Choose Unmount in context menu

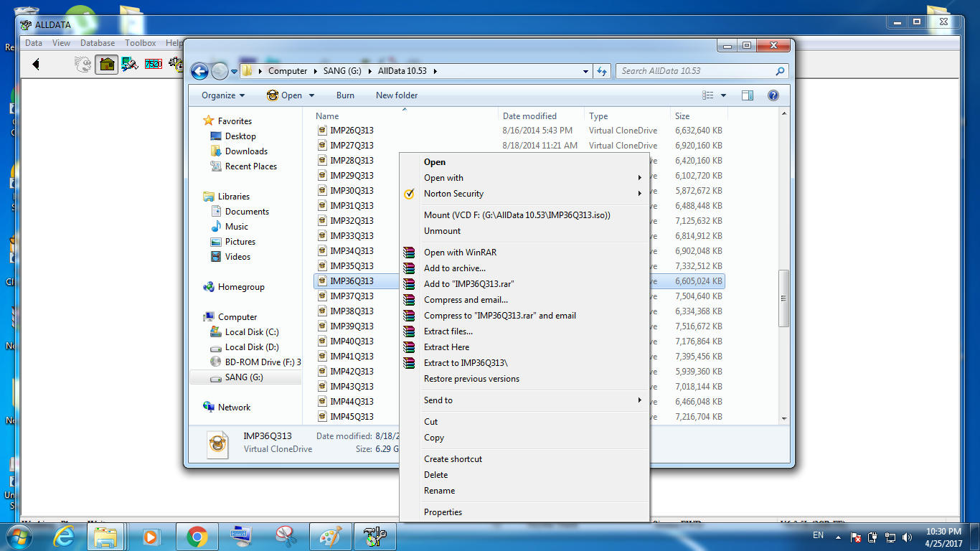[x=524, y=231]
